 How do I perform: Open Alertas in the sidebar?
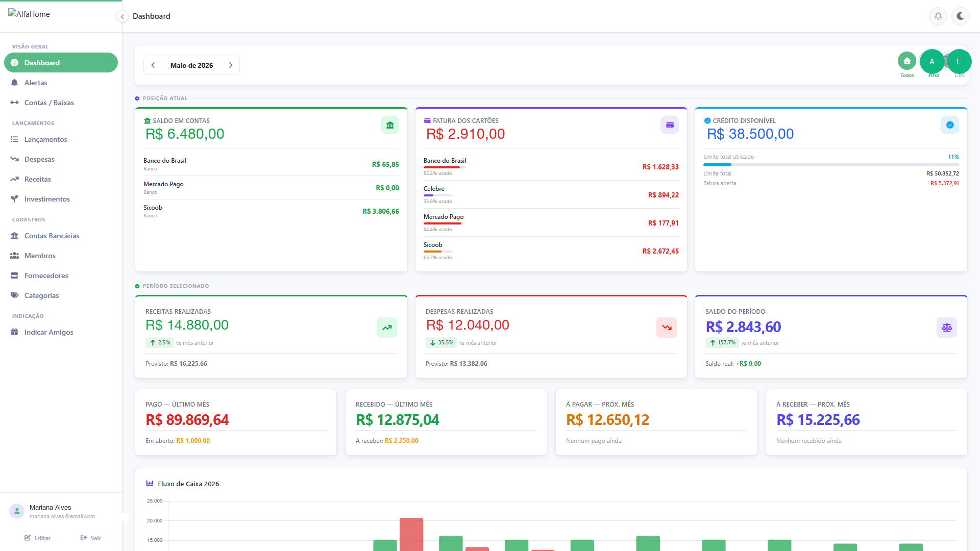[61, 83]
